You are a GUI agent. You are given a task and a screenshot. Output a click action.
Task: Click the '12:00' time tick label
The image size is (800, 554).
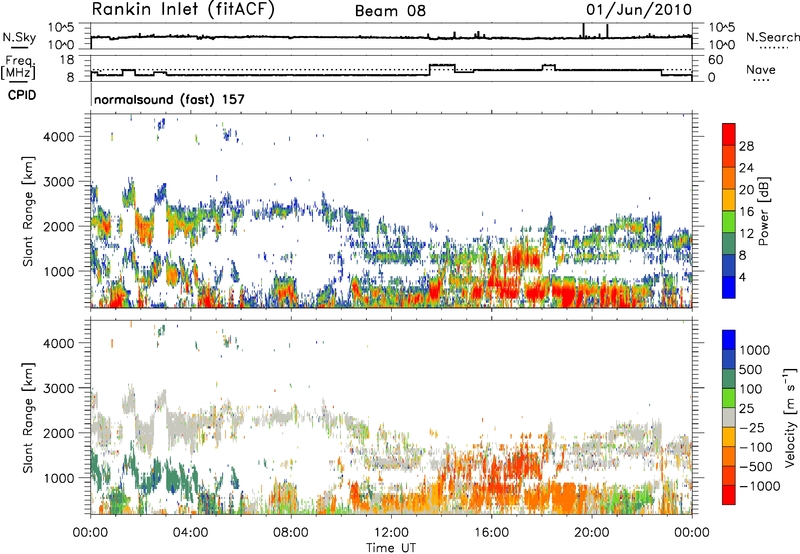(391, 533)
